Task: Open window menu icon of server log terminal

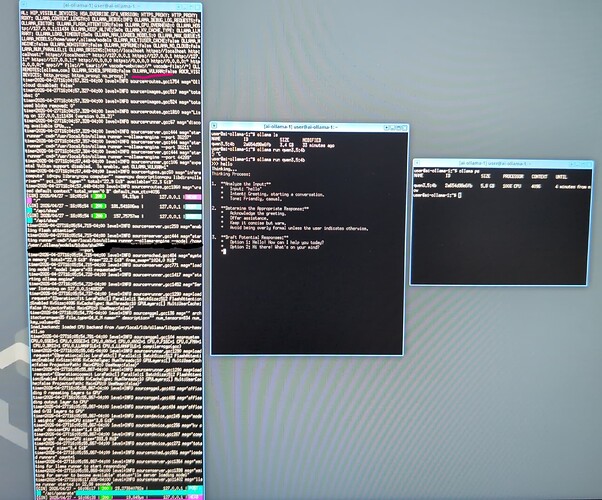Action: (24, 5)
